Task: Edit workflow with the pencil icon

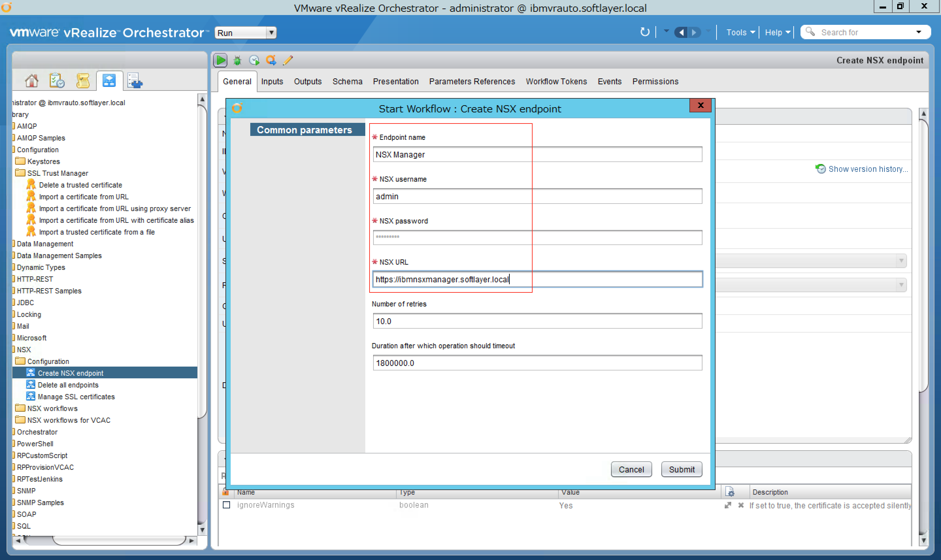Action: 288,60
